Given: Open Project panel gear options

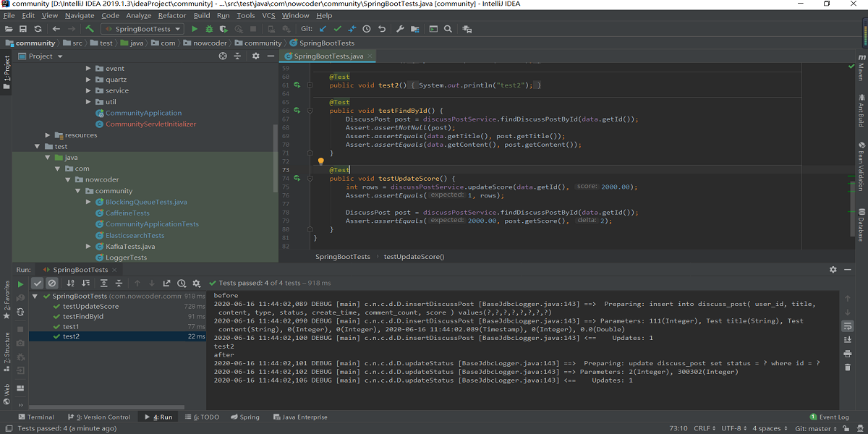Looking at the screenshot, I should click(x=255, y=56).
